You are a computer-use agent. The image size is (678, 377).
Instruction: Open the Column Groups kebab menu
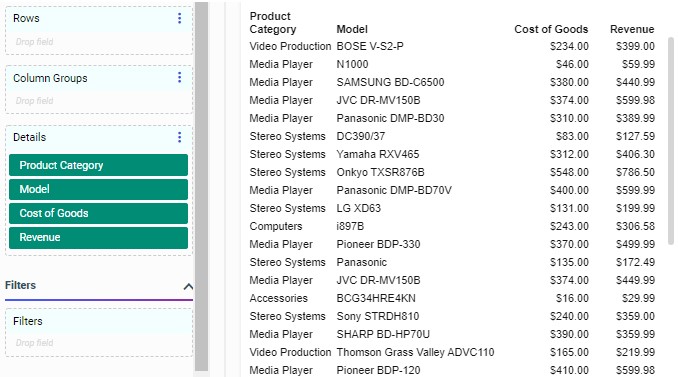pyautogui.click(x=179, y=78)
